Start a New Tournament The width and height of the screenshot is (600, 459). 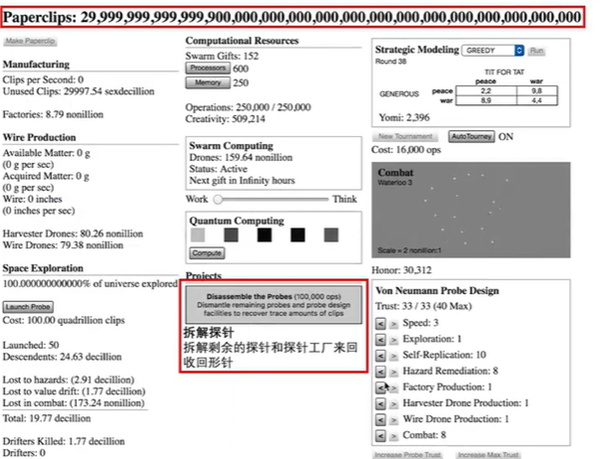pos(405,137)
